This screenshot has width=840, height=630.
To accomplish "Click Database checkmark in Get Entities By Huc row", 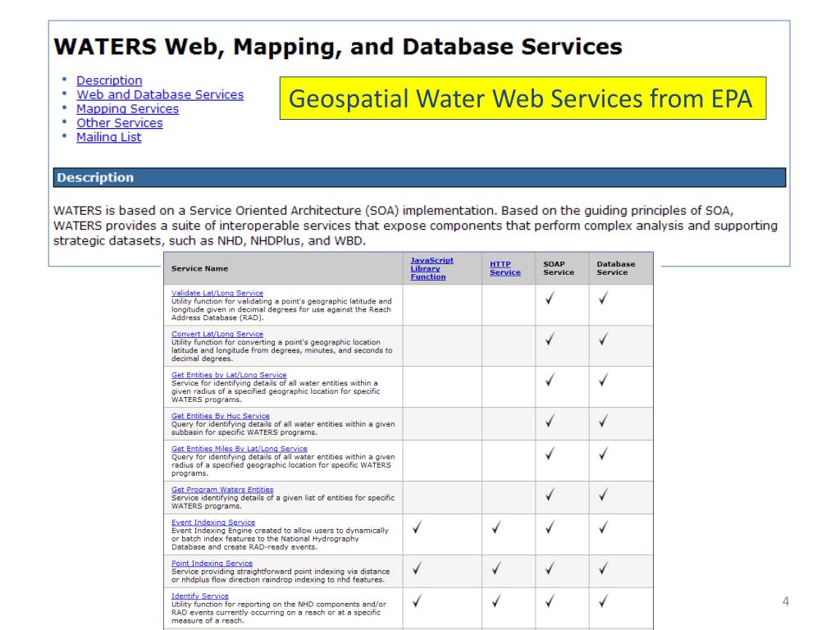I will point(603,421).
